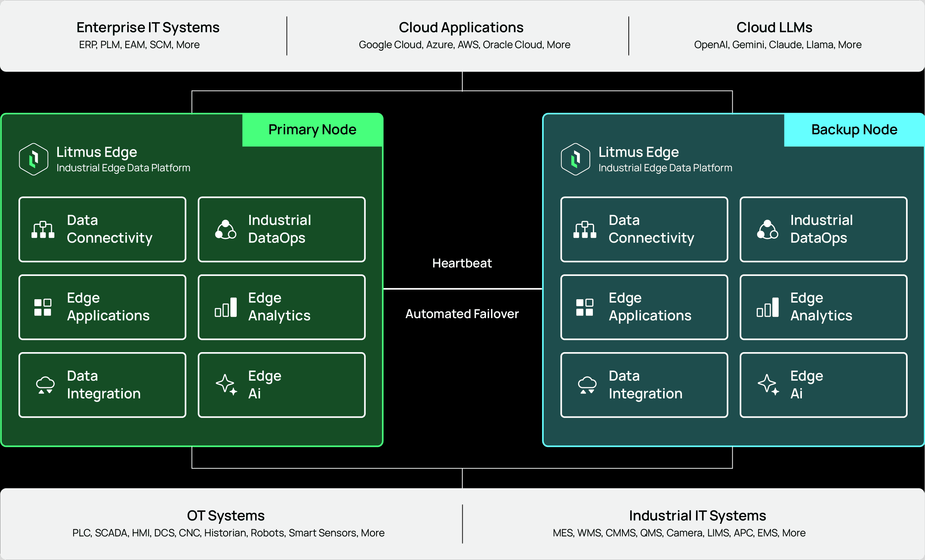925x560 pixels.
Task: Click Data Connectivity network icon in Primary Node
Action: [43, 229]
